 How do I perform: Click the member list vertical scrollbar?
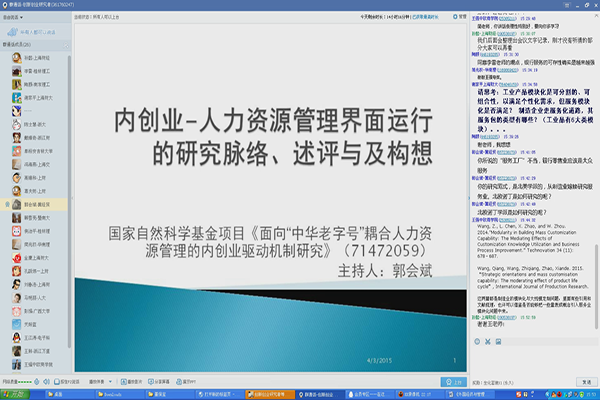tap(70, 200)
